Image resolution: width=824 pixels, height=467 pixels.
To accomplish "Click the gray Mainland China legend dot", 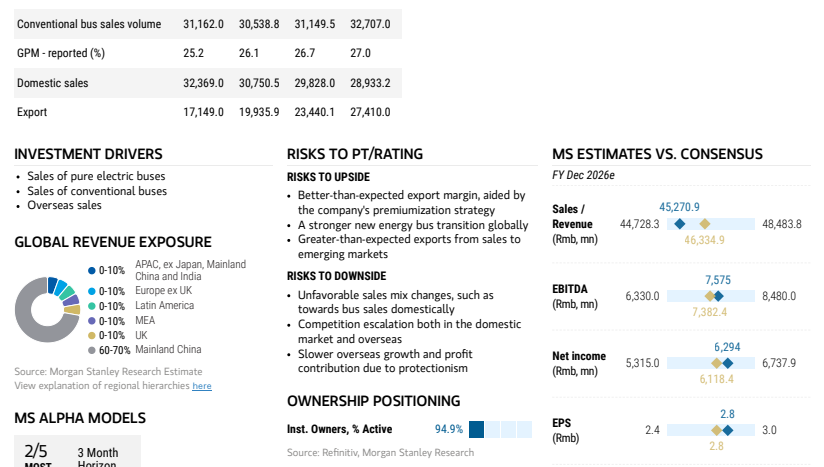I will click(91, 350).
